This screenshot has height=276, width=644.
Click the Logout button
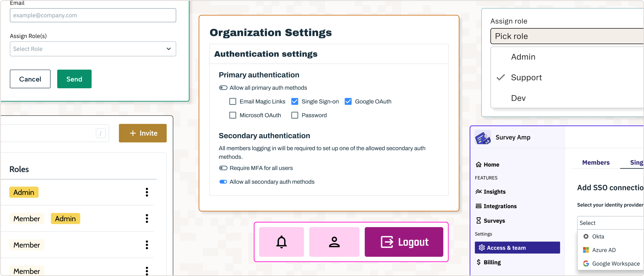[x=404, y=242]
